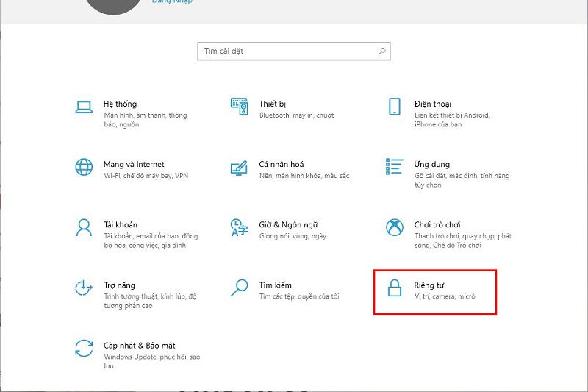588x392 pixels.
Task: Click text 'Gỡ cài đặt, mặc định, tính năng tùy chọn'
Action: [x=462, y=180]
